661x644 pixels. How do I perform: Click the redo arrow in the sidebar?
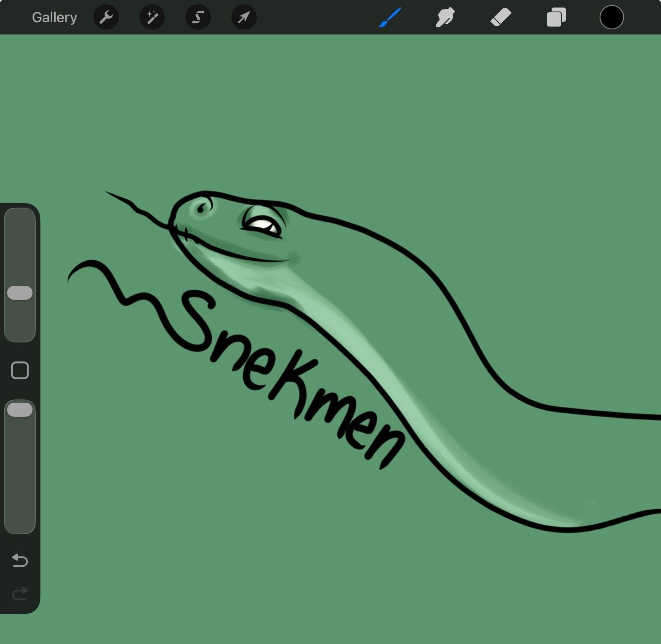click(x=20, y=594)
